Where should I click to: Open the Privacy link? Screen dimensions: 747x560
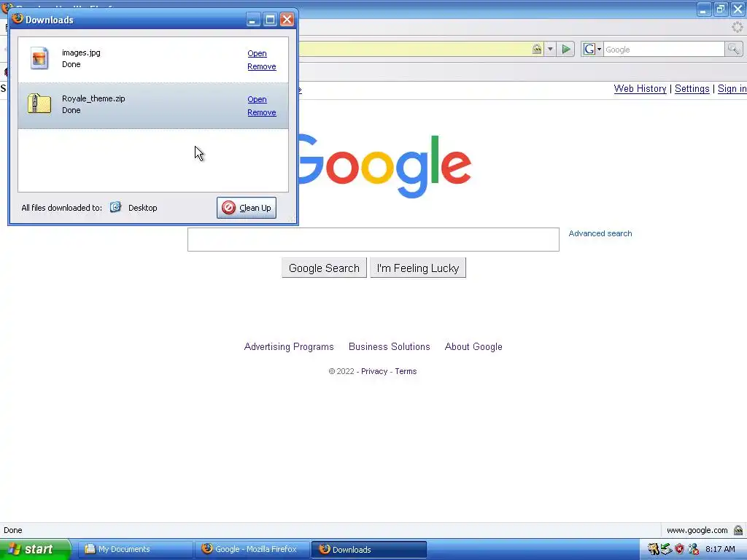coord(374,371)
